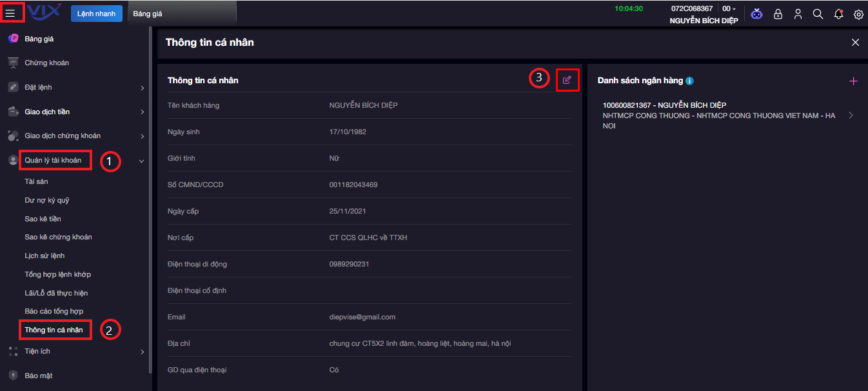The height and width of the screenshot is (391, 868).
Task: Expand the Đặt lệnh submenu arrow
Action: (142, 88)
